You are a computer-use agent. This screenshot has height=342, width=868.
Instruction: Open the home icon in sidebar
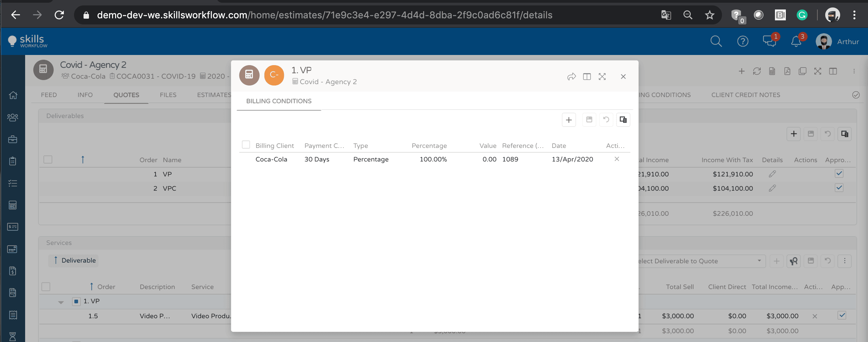13,95
